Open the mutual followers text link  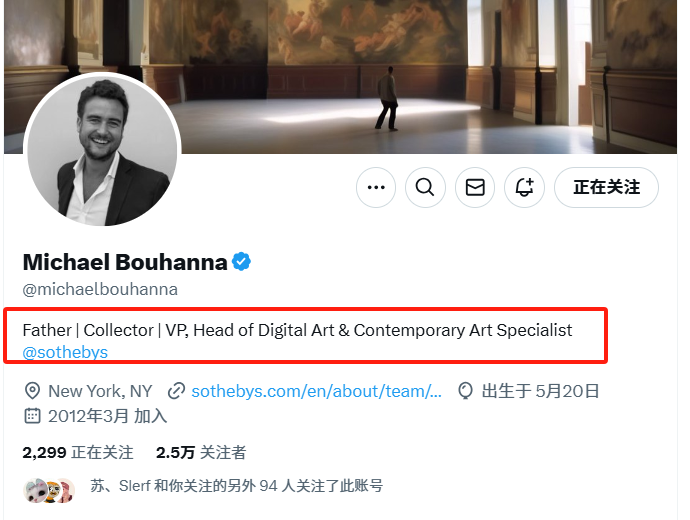(x=236, y=487)
